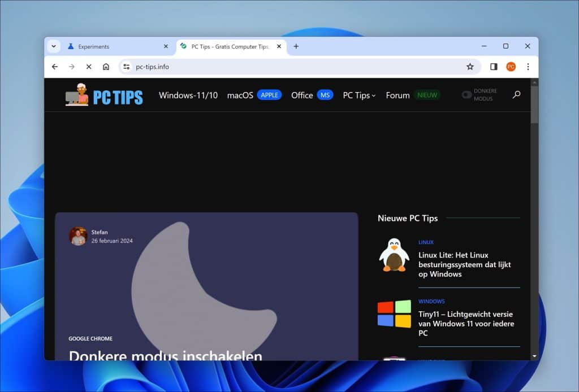Select the PC Tips browser tab
Image resolution: width=579 pixels, height=392 pixels.
[x=231, y=46]
